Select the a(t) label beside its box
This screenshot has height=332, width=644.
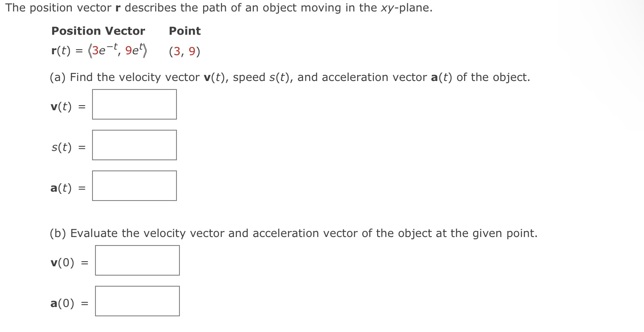pos(62,188)
